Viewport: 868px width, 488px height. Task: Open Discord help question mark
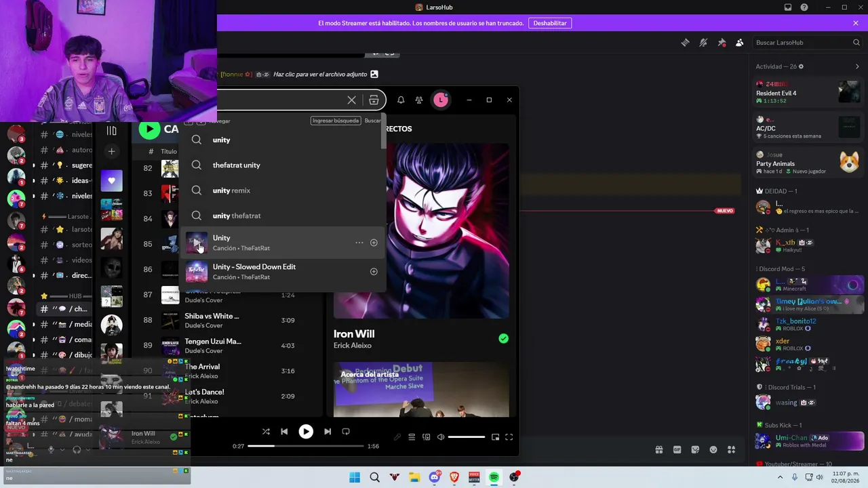[804, 7]
